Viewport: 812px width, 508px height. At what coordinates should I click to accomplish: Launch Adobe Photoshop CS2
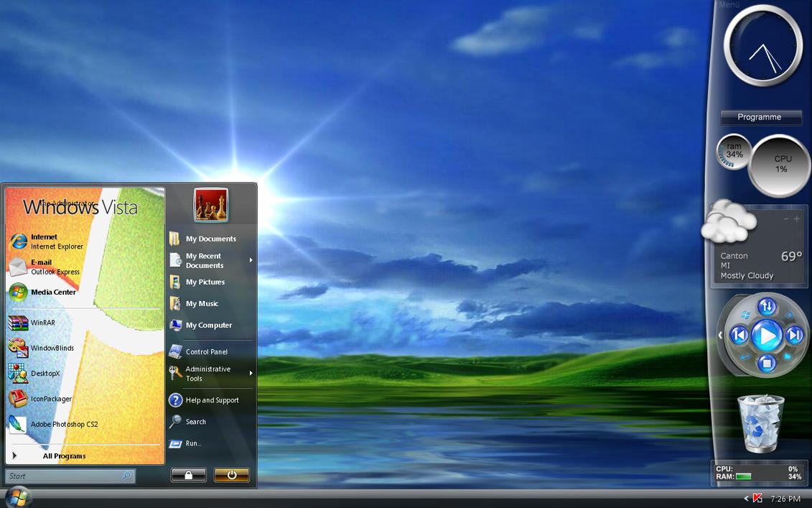tap(53, 424)
